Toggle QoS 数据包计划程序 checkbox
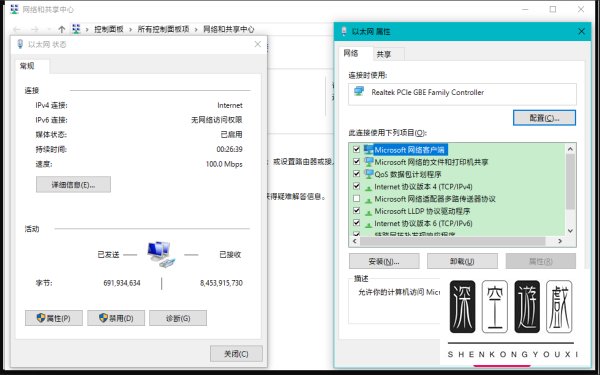Screen dimensions: 600x375 pos(356,174)
